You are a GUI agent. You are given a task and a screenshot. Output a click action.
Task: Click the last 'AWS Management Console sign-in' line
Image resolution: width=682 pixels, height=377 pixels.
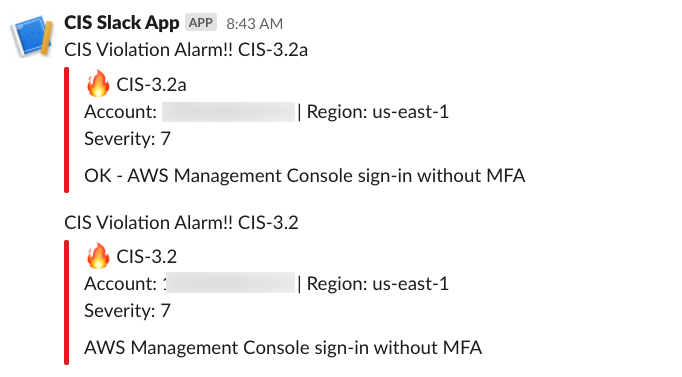[x=283, y=348]
